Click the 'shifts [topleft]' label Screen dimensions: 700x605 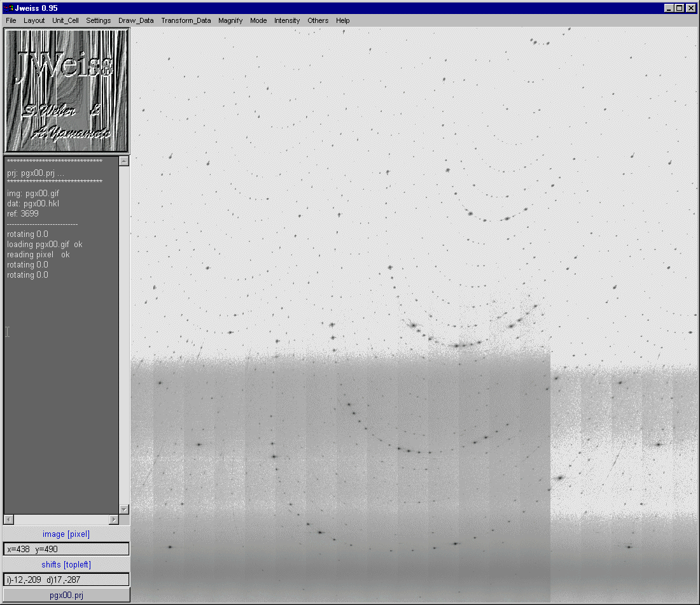tap(66, 564)
